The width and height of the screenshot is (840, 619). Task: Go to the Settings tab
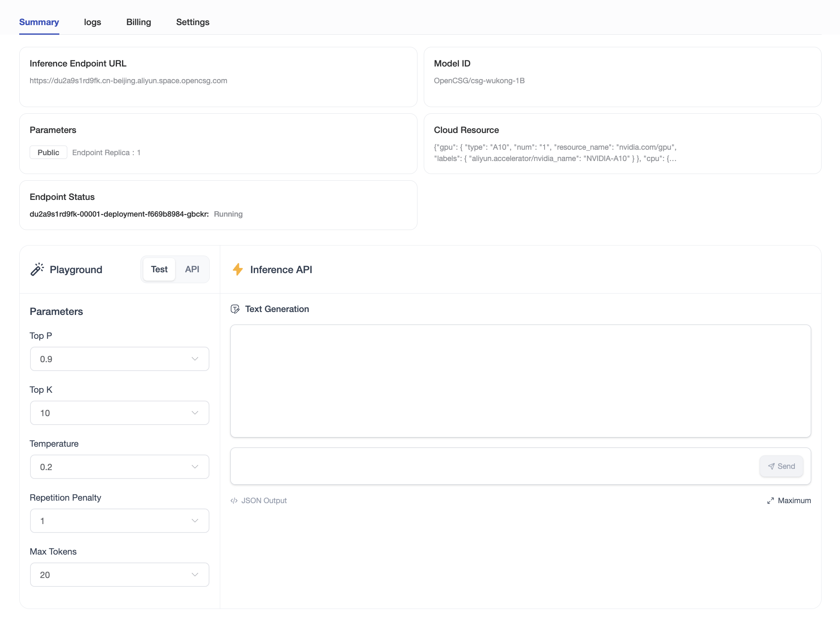pos(193,22)
